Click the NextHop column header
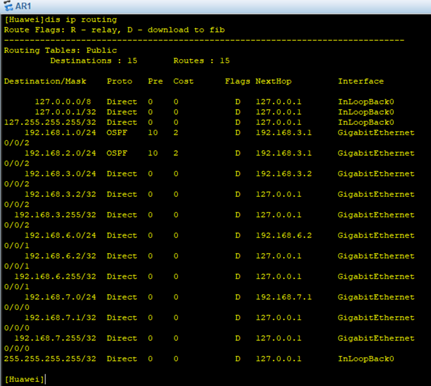The image size is (431, 386). 273,81
